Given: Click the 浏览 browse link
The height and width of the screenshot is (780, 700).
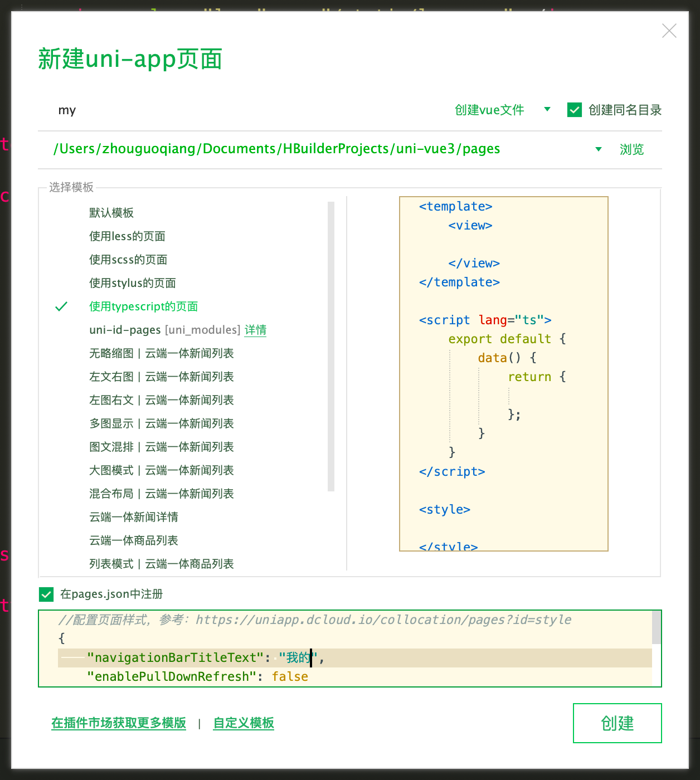Looking at the screenshot, I should coord(631,149).
